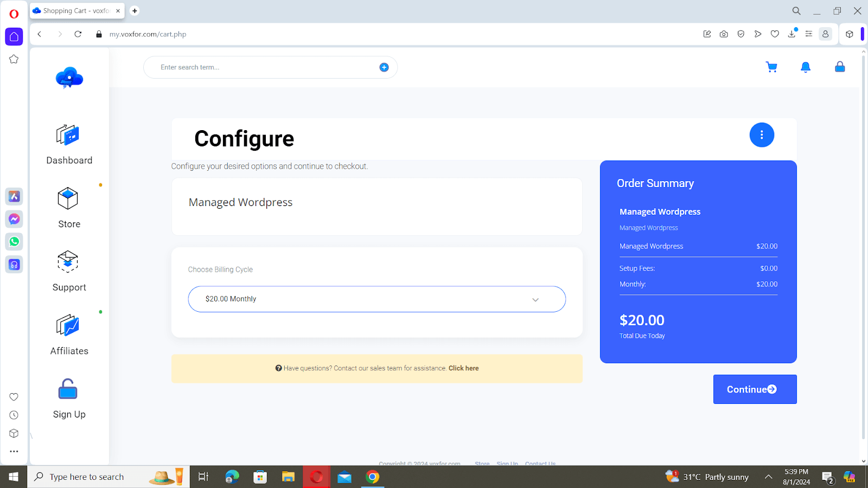Viewport: 868px width, 488px height.
Task: Open WhatsApp in Opera sidebar
Action: 14,242
